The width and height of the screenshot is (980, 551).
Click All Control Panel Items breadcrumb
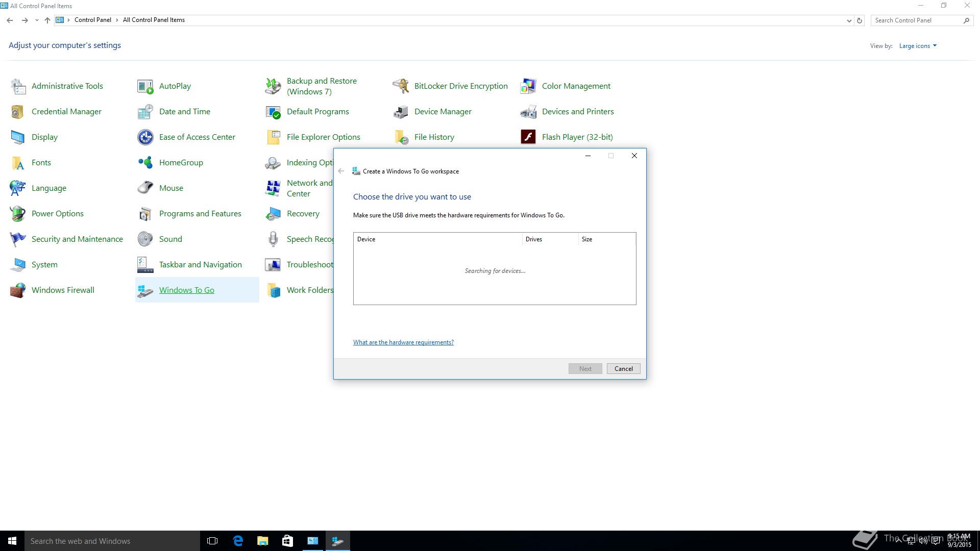click(154, 20)
